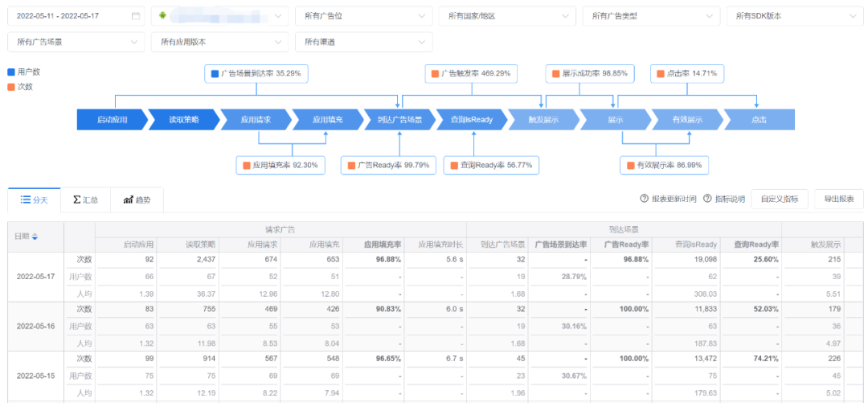Click question mark icon beside 指标说明
Viewport: 868px width, 403px height.
pos(707,199)
